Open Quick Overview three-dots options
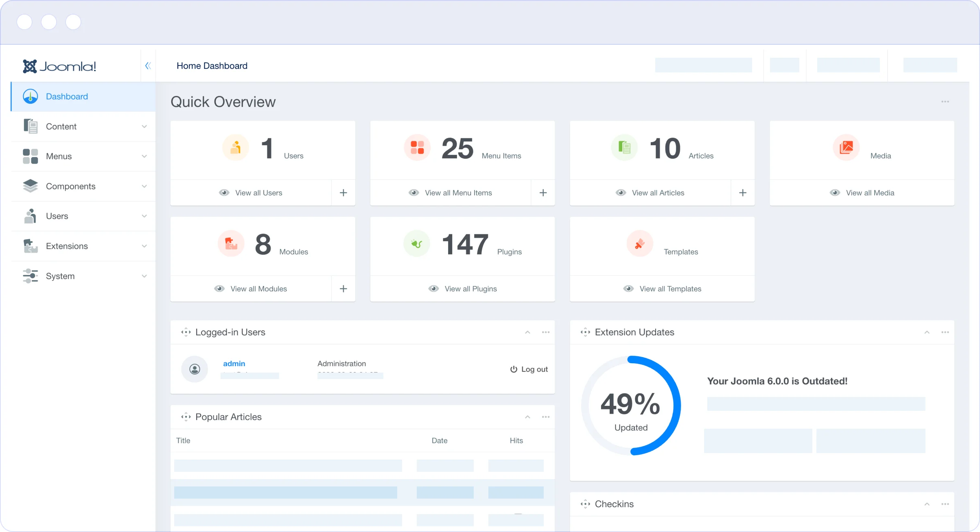 [945, 102]
